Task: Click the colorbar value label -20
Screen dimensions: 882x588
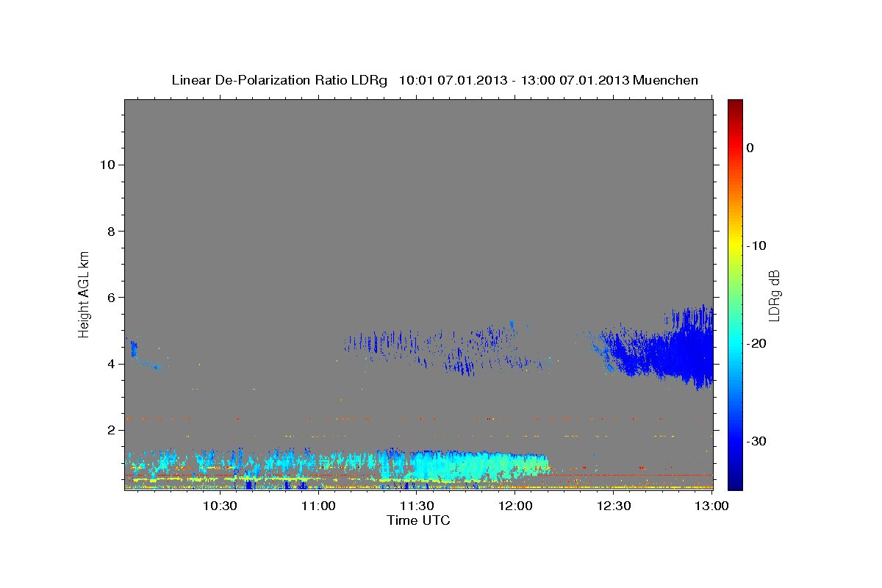Action: pyautogui.click(x=756, y=343)
